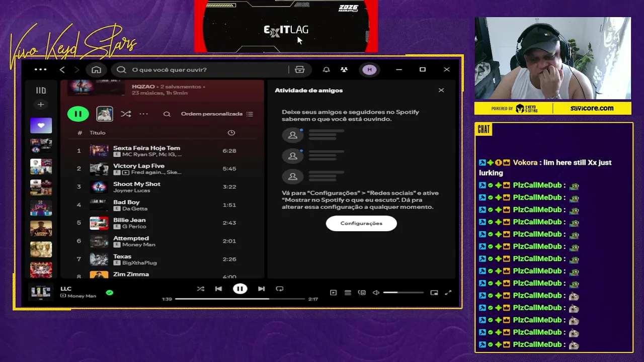The image size is (644, 362).
Task: Open more options dots for HQZAO playlist
Action: 144,114
